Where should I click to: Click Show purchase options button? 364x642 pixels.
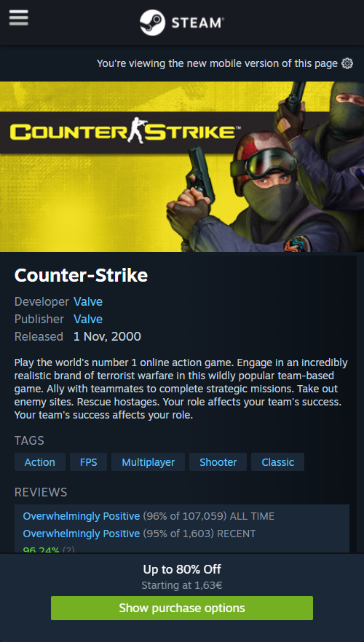182,608
